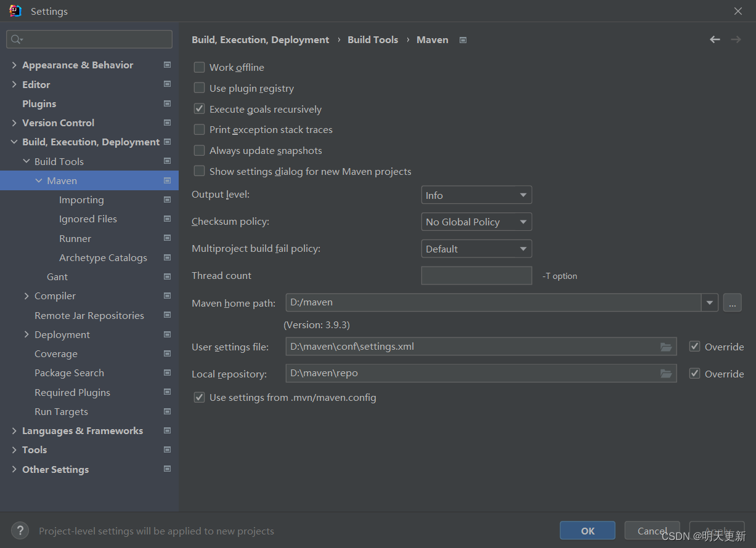Open Multiproject build fail policy dropdown
The height and width of the screenshot is (548, 756).
point(476,249)
